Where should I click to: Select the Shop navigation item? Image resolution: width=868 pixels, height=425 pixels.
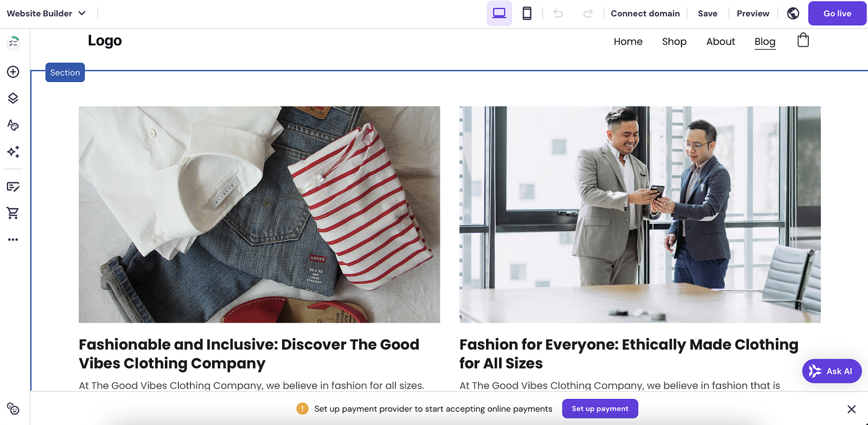coord(674,42)
